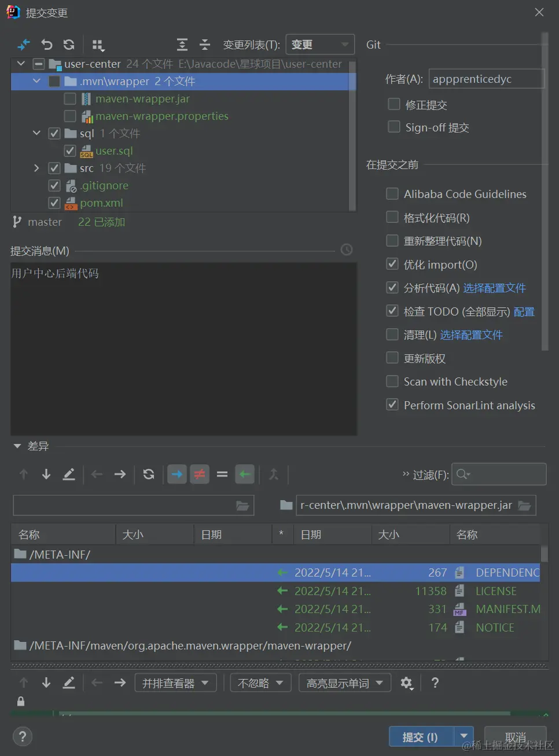This screenshot has height=756, width=559.
Task: Open the round help button at bottom left
Action: point(23,736)
